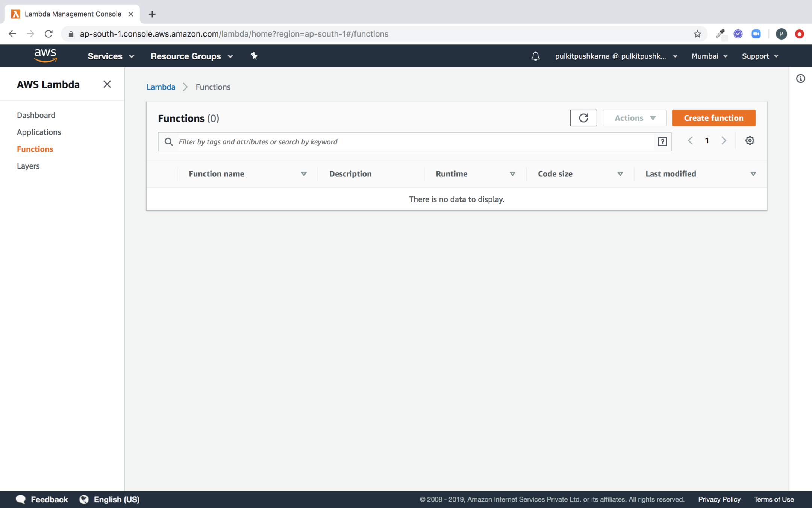Go to next page arrow

(x=724, y=141)
